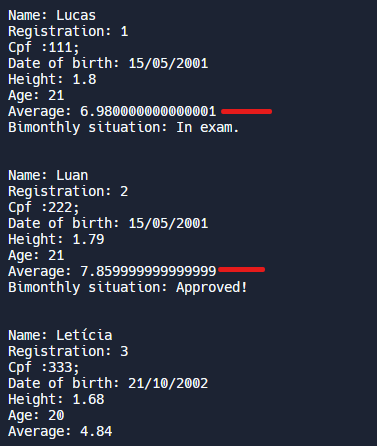377x446 pixels.
Task: Click the name Lucas in output
Action: tap(76, 15)
